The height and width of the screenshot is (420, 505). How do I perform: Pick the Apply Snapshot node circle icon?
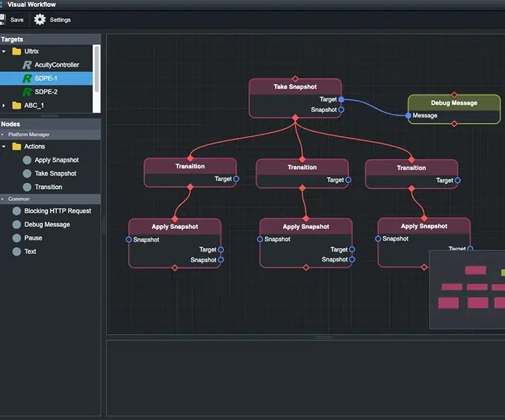(27, 160)
